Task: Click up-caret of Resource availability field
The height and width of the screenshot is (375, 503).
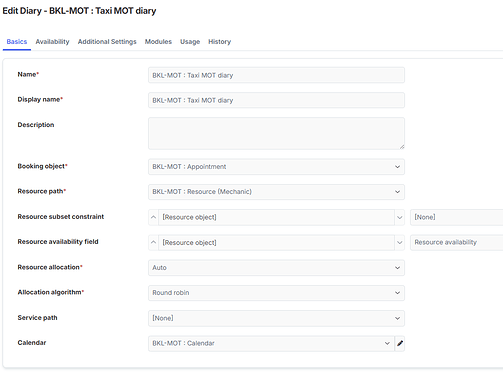Action: click(153, 243)
